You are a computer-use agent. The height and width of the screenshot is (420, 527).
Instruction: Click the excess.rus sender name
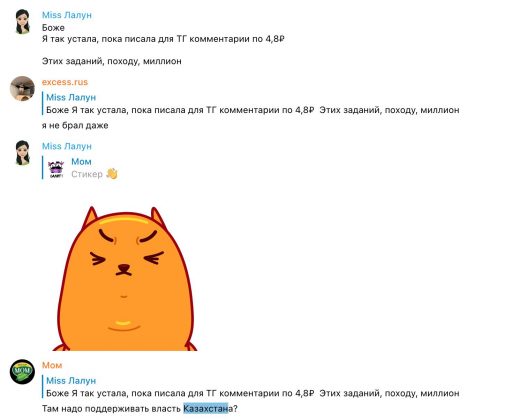[65, 82]
